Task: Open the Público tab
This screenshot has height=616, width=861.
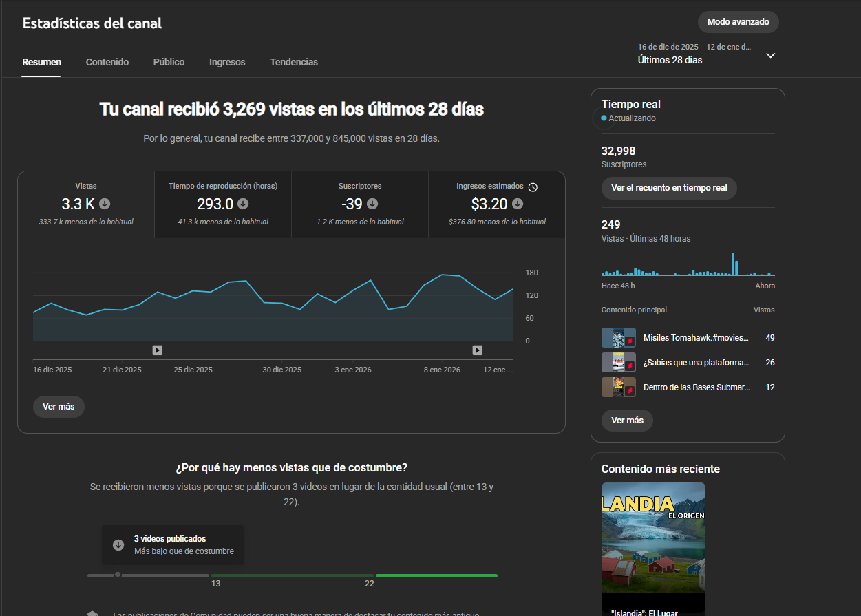Action: pyautogui.click(x=169, y=62)
